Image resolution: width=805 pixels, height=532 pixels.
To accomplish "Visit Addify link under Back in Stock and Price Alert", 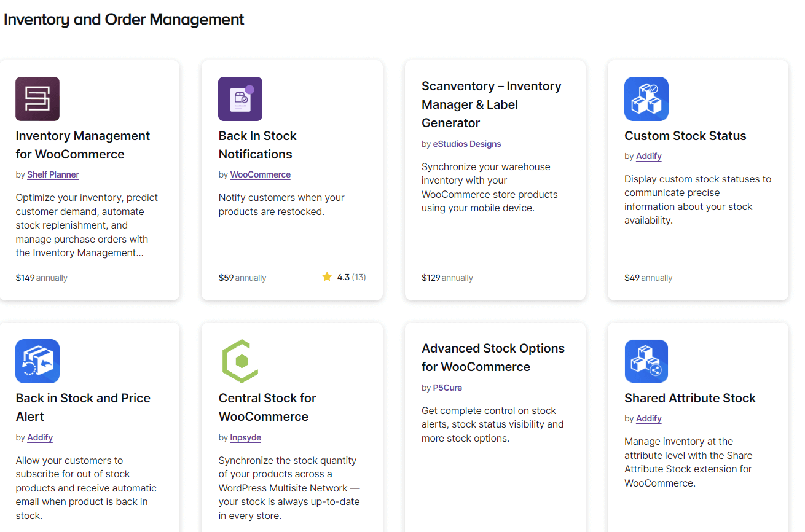I will (40, 437).
